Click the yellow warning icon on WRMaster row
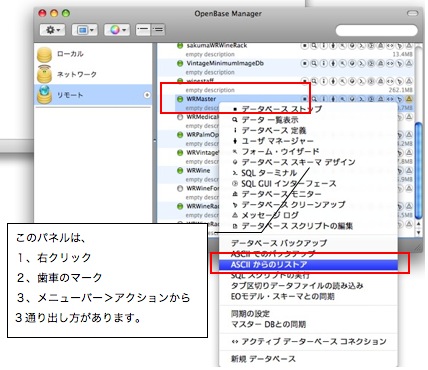 [409, 99]
